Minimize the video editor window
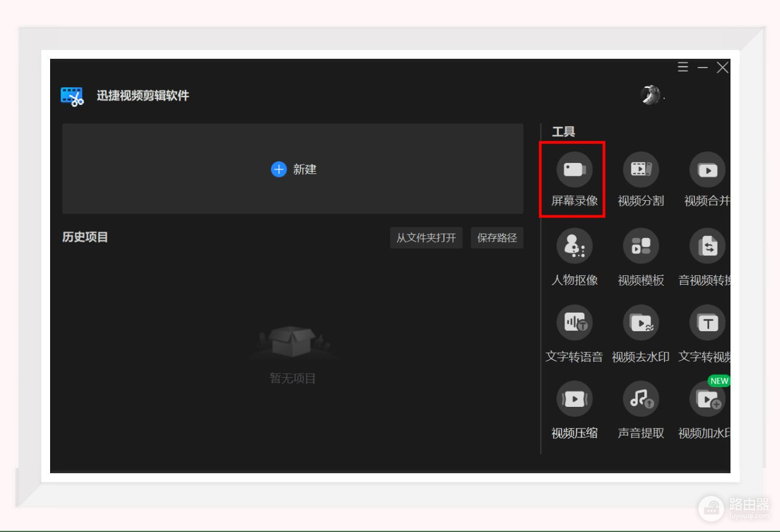The image size is (780, 532). [703, 68]
